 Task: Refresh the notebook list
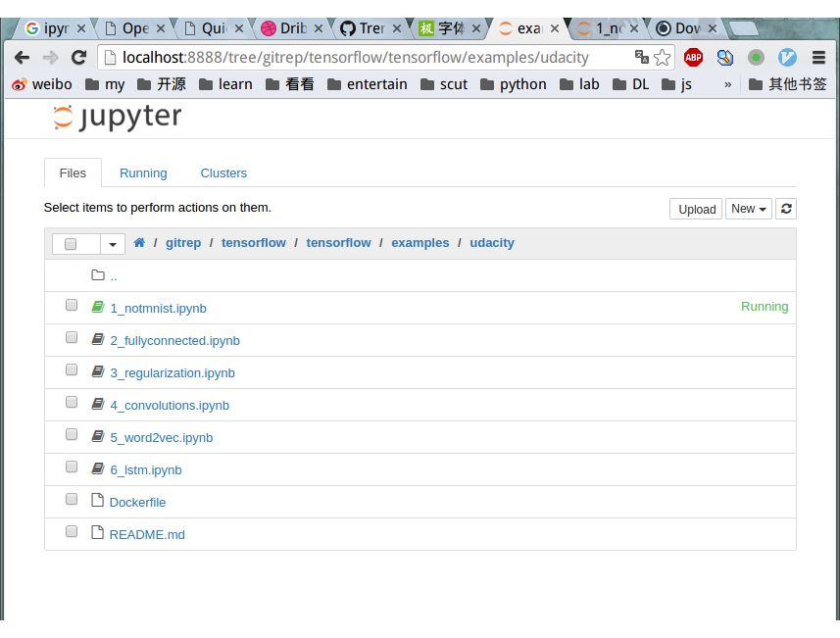coord(786,209)
